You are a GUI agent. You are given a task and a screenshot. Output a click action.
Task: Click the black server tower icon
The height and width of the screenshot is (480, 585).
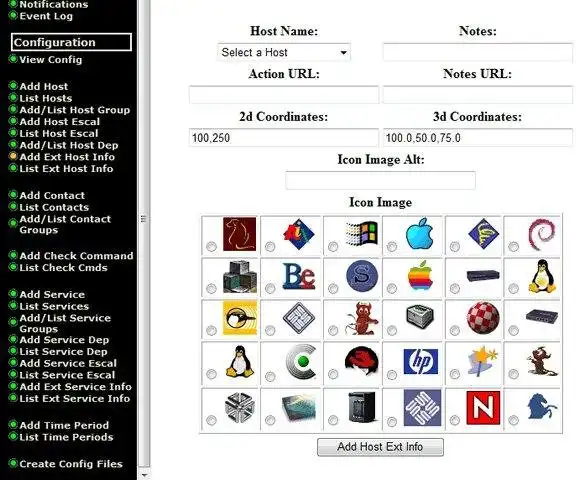point(362,407)
